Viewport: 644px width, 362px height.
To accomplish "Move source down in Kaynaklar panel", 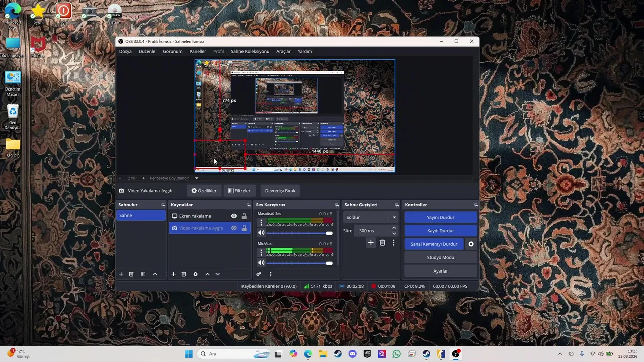I will (217, 274).
